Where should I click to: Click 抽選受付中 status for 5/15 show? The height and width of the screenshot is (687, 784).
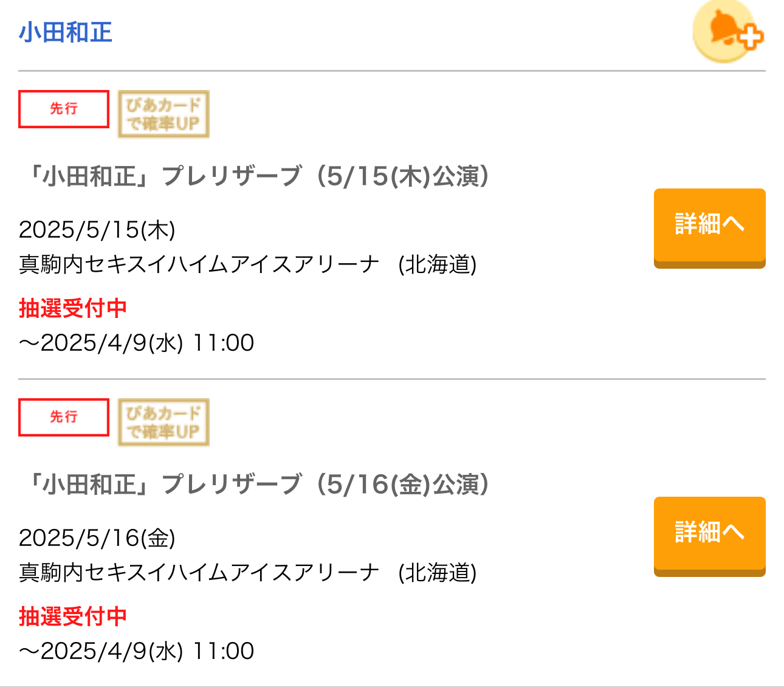pos(73,308)
